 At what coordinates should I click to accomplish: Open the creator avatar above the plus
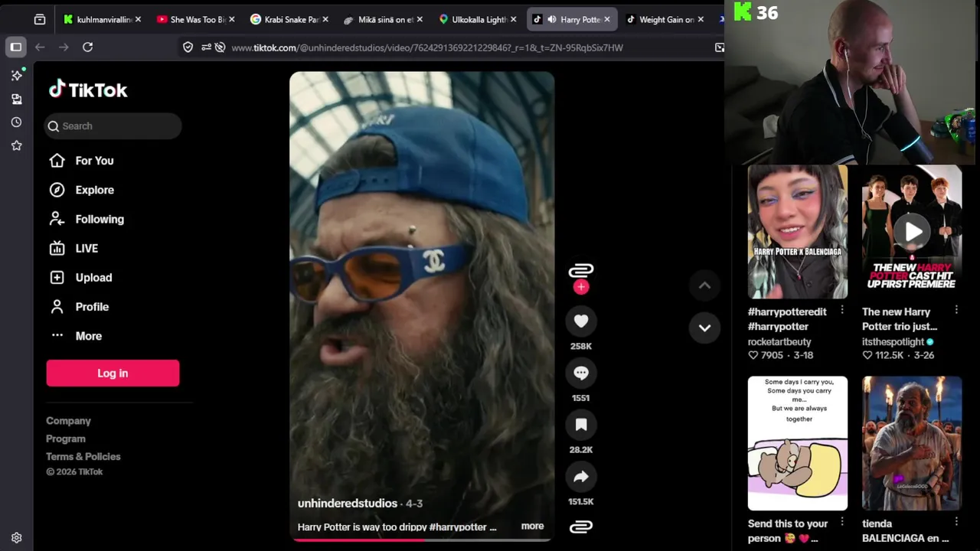coord(581,270)
